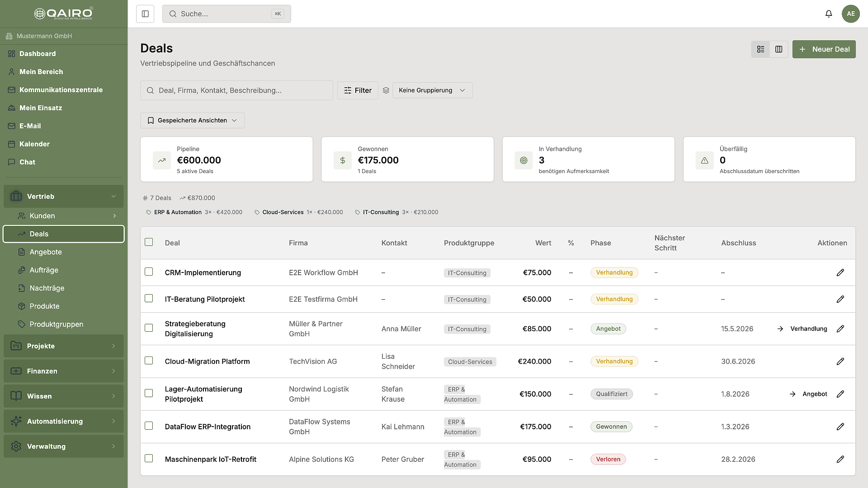Viewport: 868px width, 488px height.
Task: Open the Keine Gruppierung dropdown
Action: click(x=432, y=90)
